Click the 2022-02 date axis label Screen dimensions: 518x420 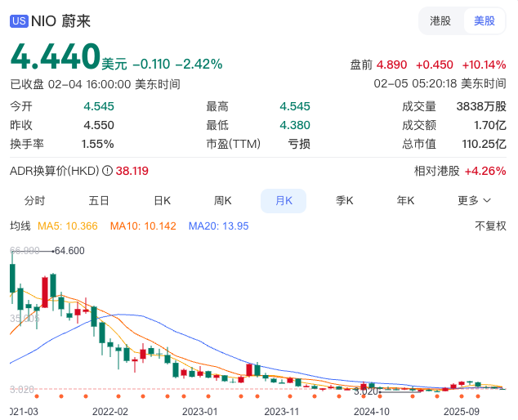pyautogui.click(x=110, y=411)
